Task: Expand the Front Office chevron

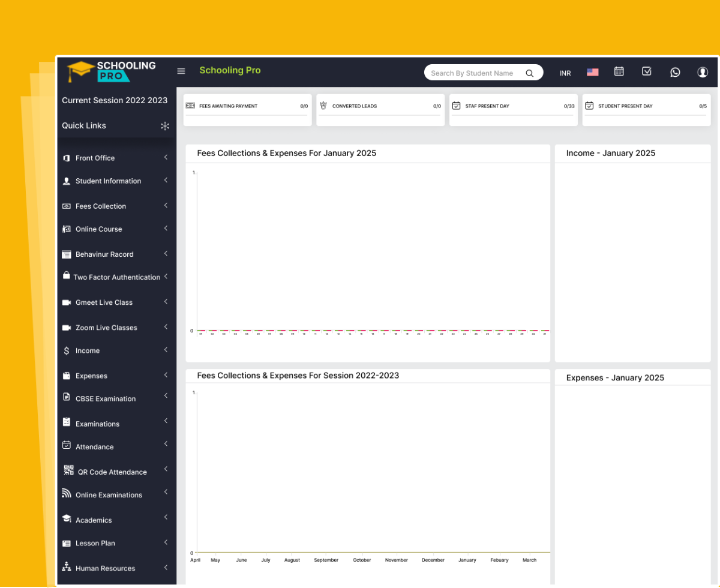Action: tap(166, 158)
